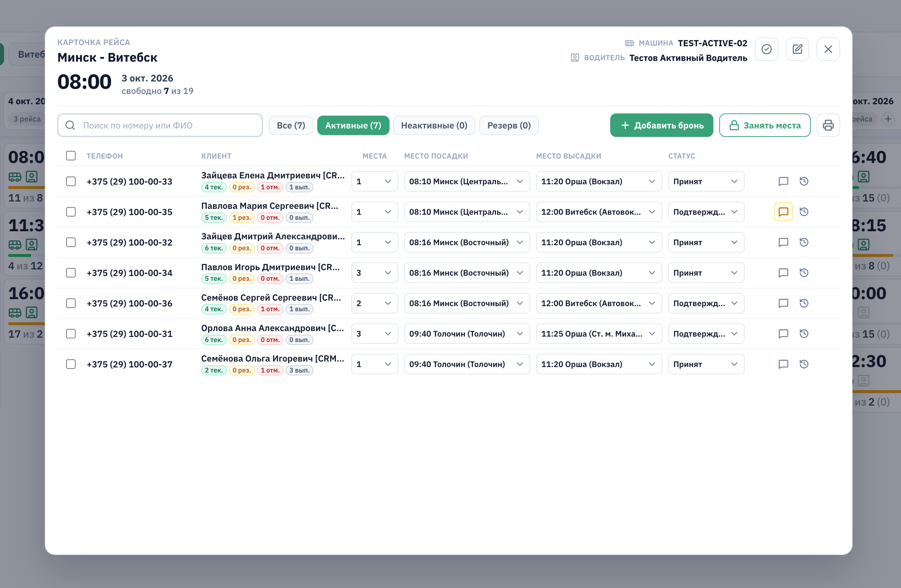
Task: Open boarding place dropdown for Семёнова Ольга row
Action: 466,364
